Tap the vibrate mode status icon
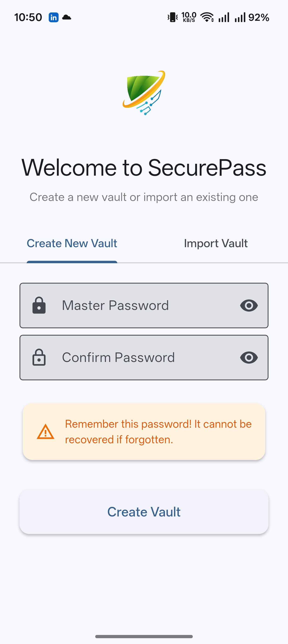288x644 pixels. tap(173, 17)
